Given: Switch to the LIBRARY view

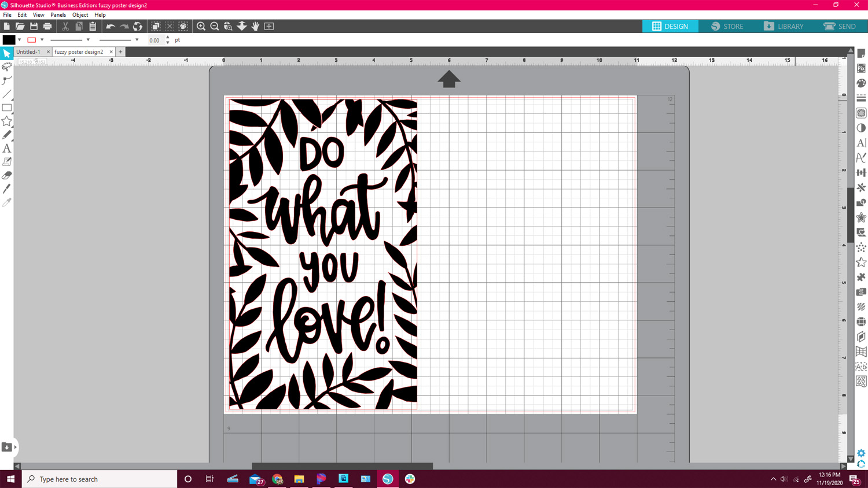Looking at the screenshot, I should point(784,26).
